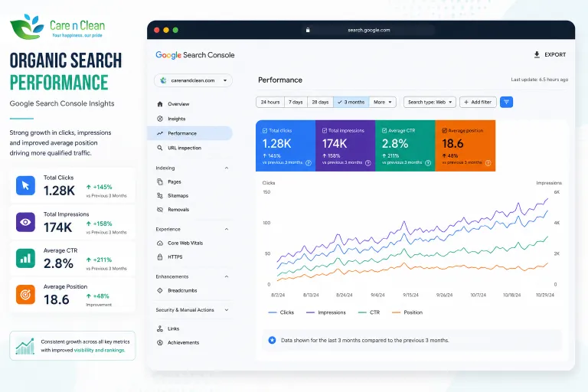588x392 pixels.
Task: Click the help icon on Average CTR card
Action: pos(428,163)
